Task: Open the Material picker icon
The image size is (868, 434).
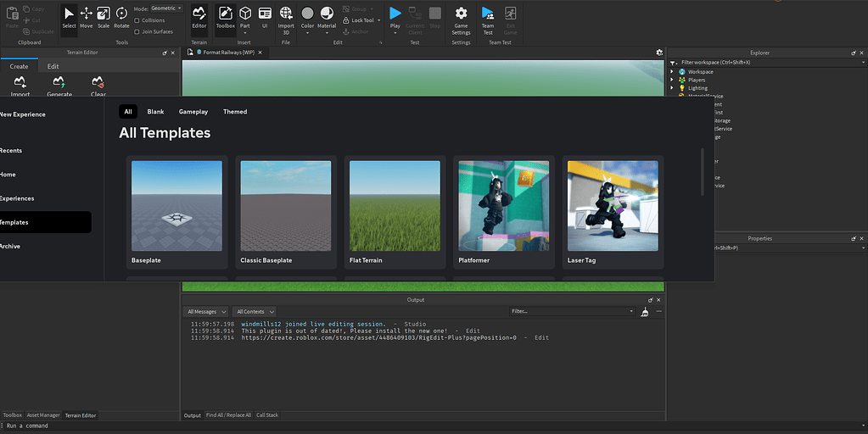Action: tap(327, 14)
